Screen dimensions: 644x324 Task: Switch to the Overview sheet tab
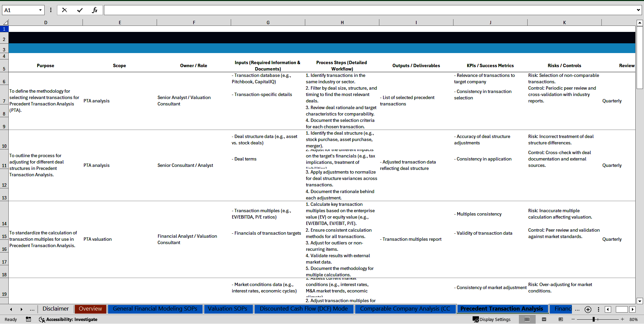coord(90,309)
